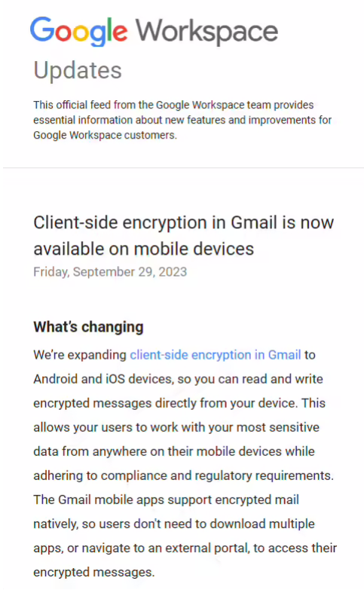Click the colorful Google logo
The image size is (364, 590).
pyautogui.click(x=78, y=31)
